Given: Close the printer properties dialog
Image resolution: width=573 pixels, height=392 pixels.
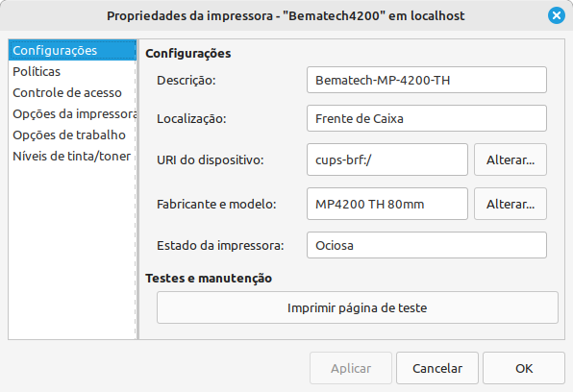Looking at the screenshot, I should click(557, 15).
